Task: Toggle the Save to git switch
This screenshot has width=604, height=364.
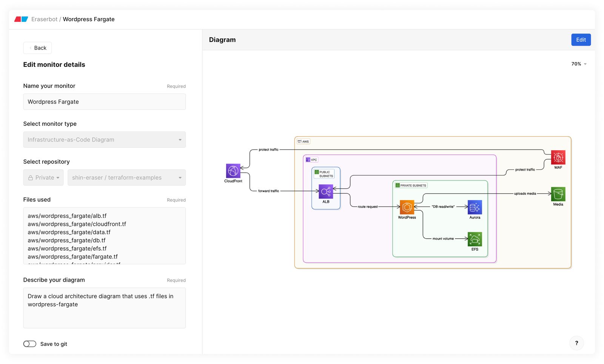Action: click(x=30, y=344)
